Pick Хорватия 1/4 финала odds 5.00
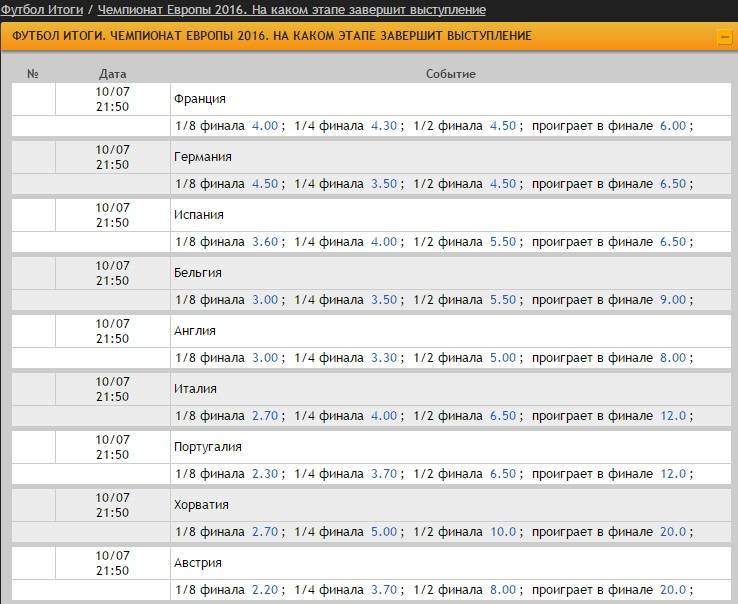 (384, 532)
